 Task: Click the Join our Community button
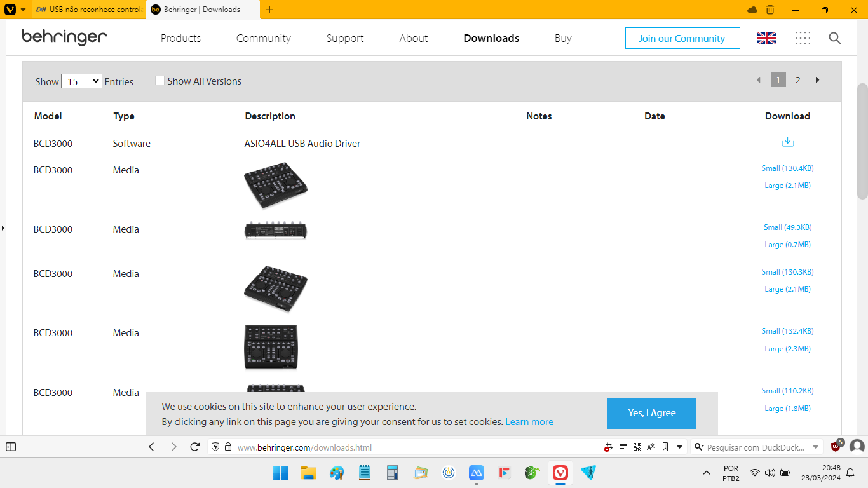pyautogui.click(x=682, y=38)
